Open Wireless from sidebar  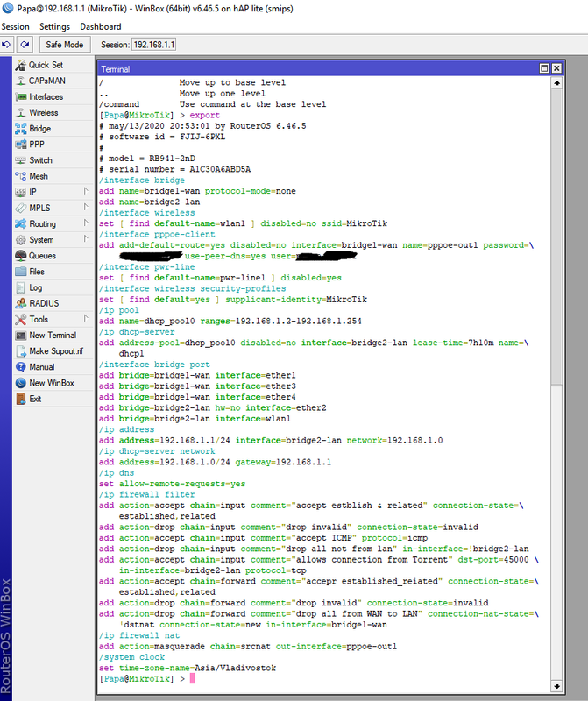(x=53, y=113)
